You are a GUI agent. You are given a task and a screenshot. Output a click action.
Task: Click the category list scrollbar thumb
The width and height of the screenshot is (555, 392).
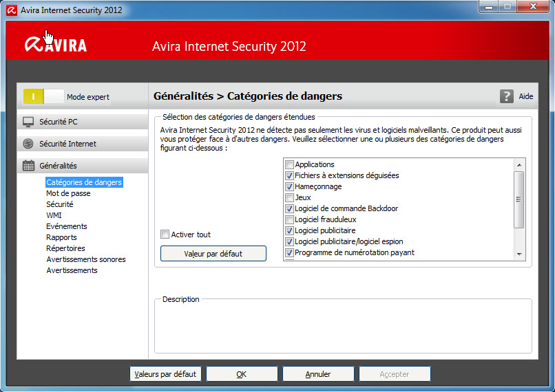point(519,199)
